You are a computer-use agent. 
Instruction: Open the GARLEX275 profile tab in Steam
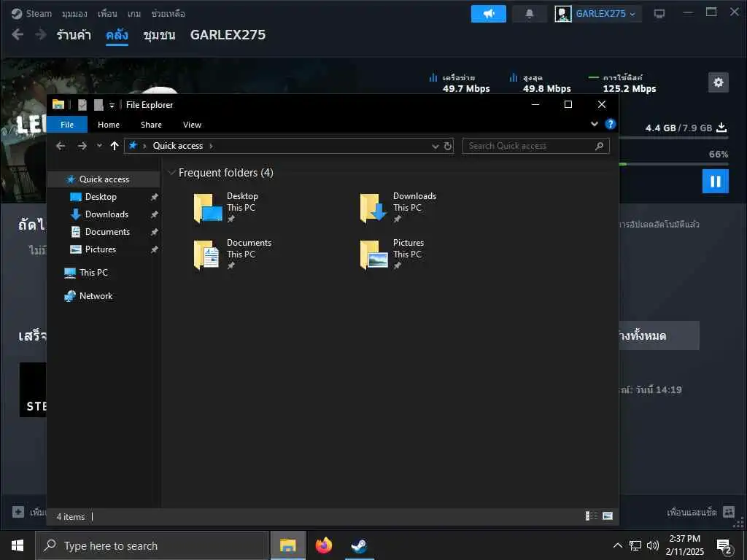coord(228,35)
